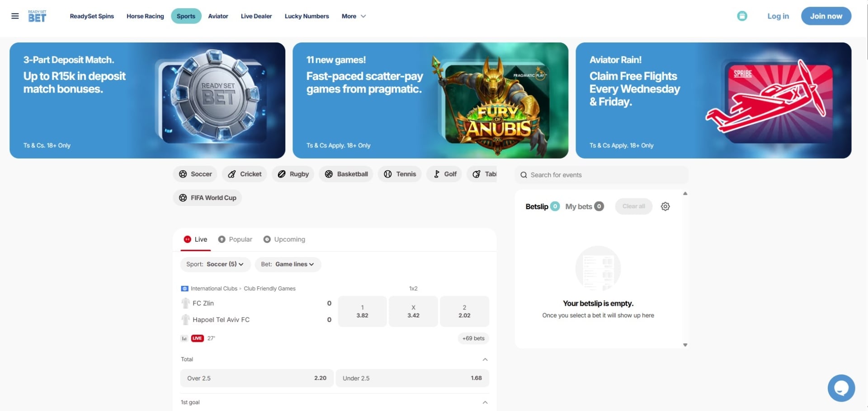
Task: Open the Sport: Soccer (5) filter dropdown
Action: pos(215,264)
